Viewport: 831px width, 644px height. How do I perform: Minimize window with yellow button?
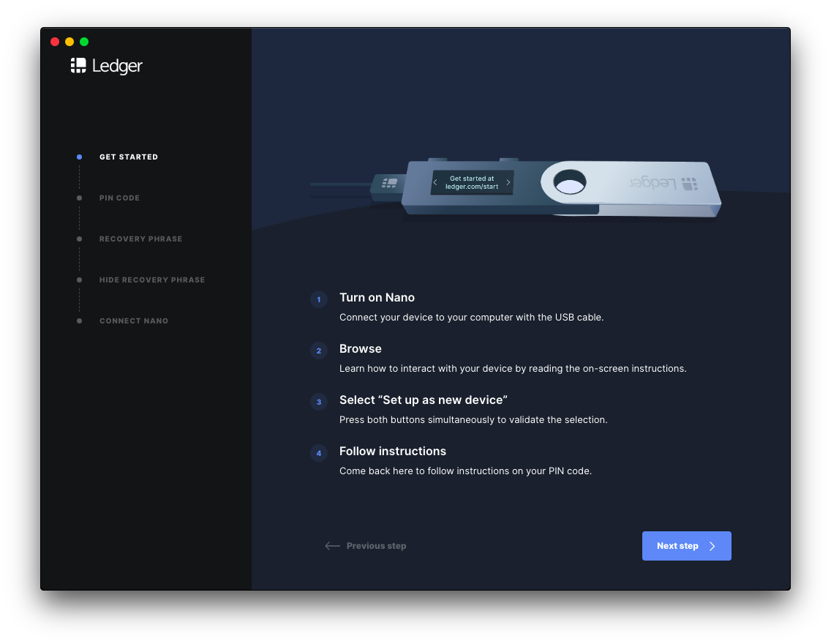69,41
